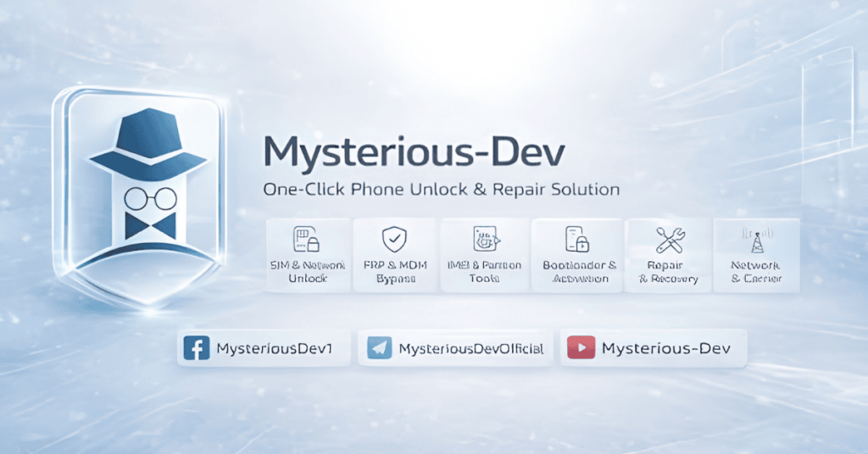Click the Telegram paper-plane icon

point(379,348)
